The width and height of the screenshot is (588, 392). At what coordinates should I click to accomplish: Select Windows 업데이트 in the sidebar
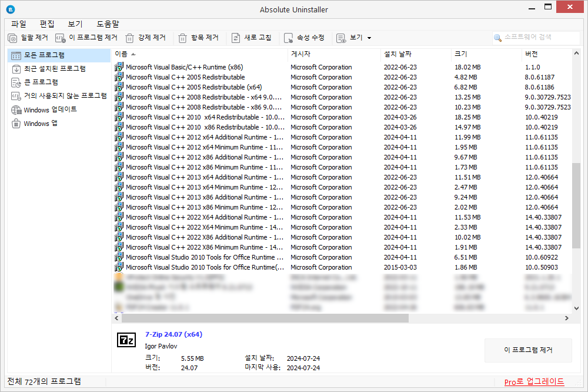[x=59, y=109]
